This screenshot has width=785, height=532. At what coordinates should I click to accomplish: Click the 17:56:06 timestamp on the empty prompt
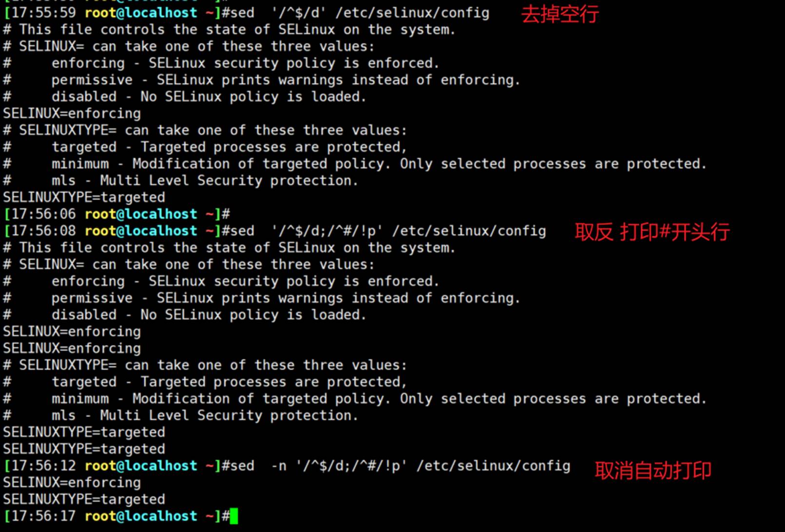[43, 214]
